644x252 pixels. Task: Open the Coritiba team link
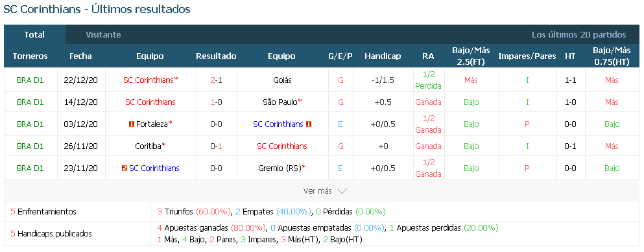(x=148, y=146)
